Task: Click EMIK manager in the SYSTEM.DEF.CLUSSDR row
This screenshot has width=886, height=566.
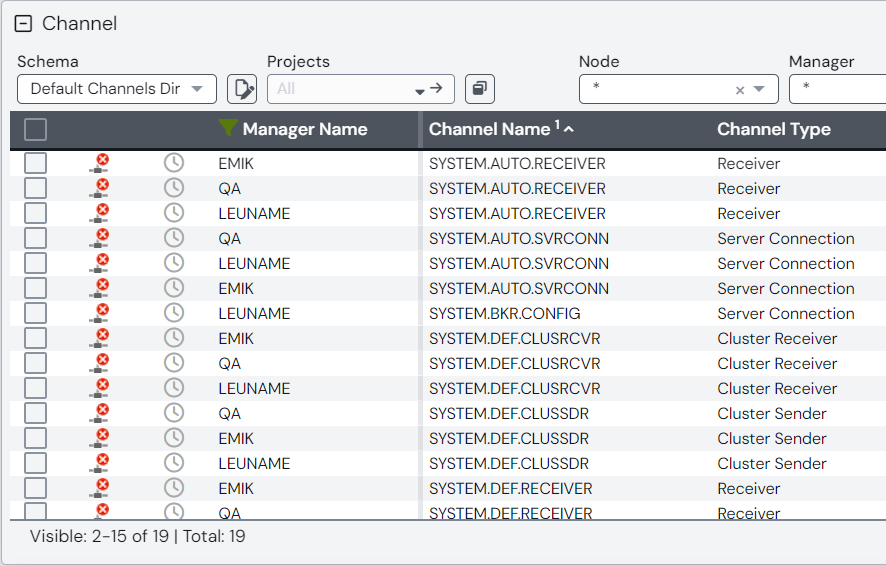Action: [x=236, y=438]
